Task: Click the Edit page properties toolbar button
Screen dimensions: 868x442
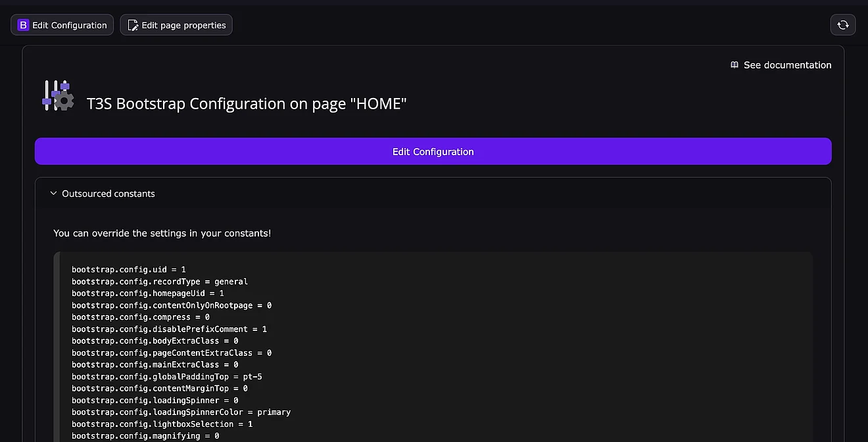Action: [176, 25]
